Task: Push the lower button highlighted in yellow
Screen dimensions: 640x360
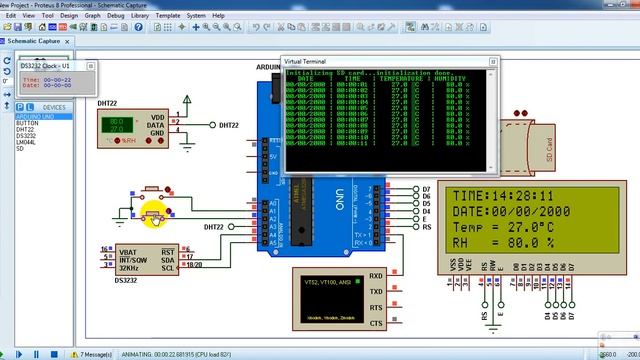Action: [153, 216]
